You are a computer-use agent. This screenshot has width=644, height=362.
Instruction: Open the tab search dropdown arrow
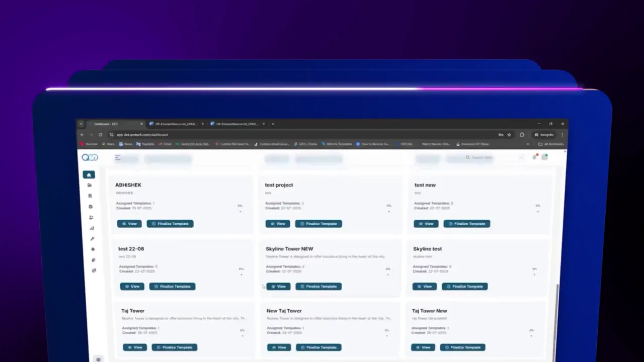[x=80, y=124]
